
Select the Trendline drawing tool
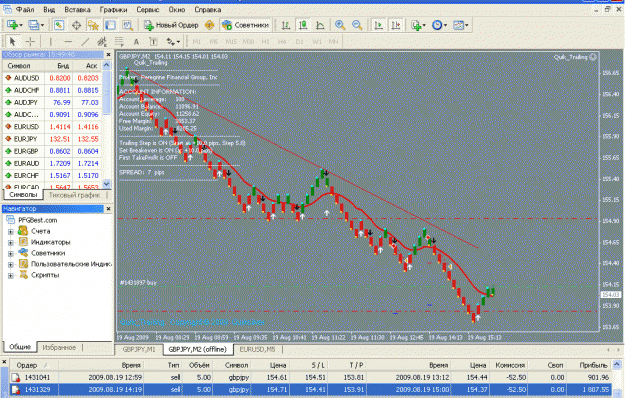85,41
